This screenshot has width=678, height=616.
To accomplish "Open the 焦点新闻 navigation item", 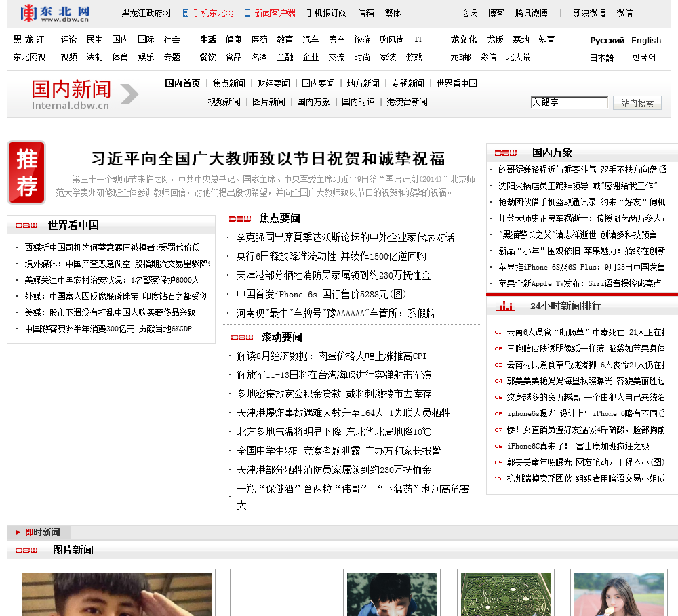I will point(228,83).
